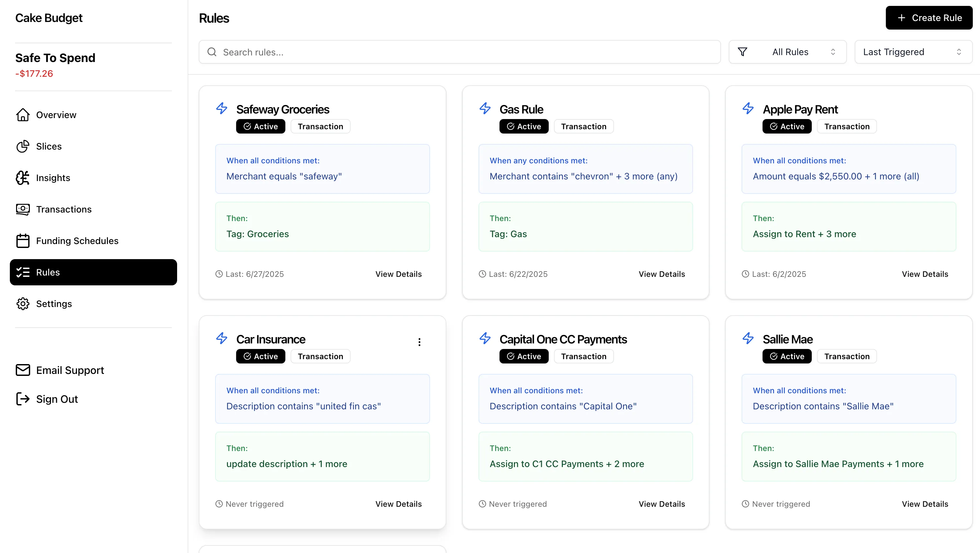Toggle the Active badge on Safeway Groceries
The height and width of the screenshot is (553, 980).
(261, 126)
